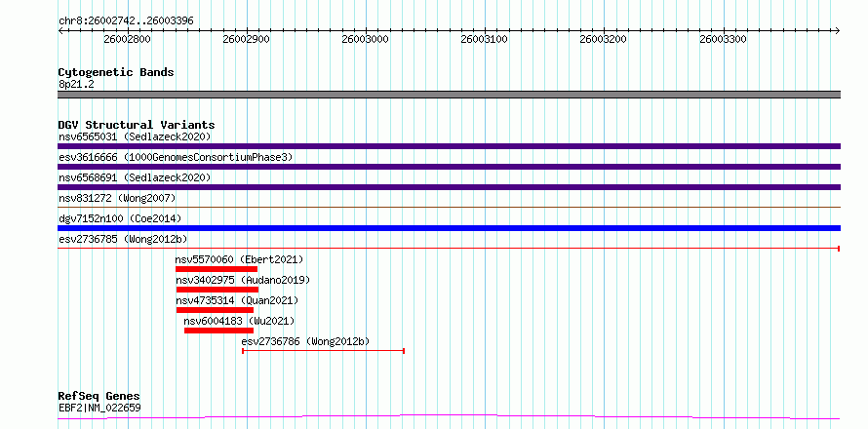
Task: Click the nsv4735314 (Quan2021) label
Action: pos(237,300)
